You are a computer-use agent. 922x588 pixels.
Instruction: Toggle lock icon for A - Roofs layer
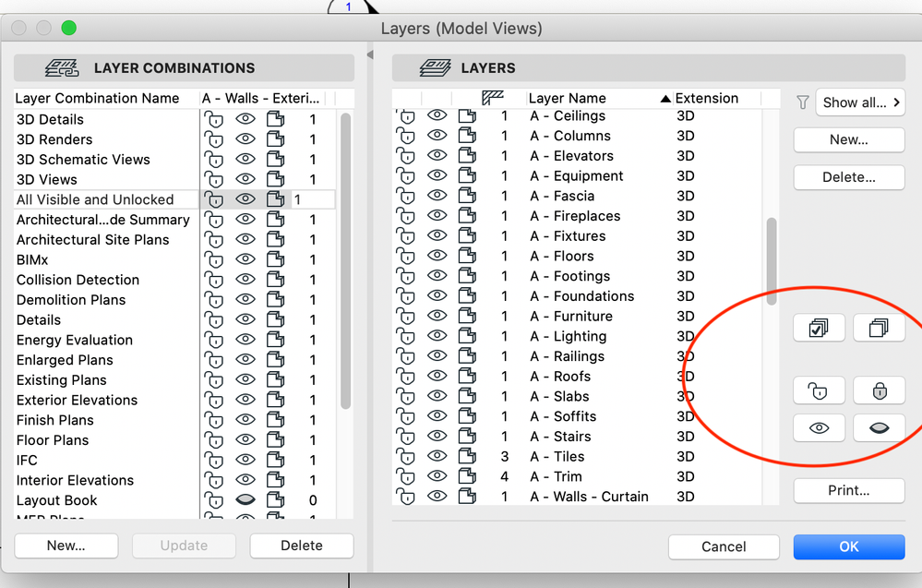406,377
